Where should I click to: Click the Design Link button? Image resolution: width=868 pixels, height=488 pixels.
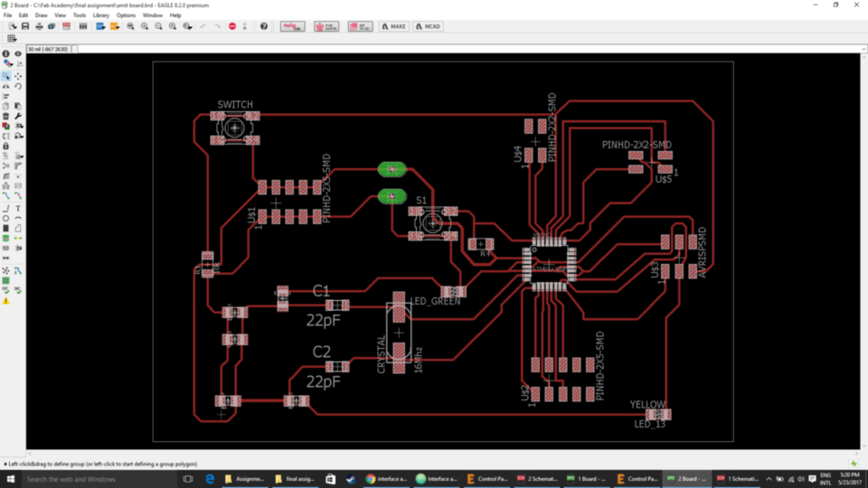coord(292,26)
